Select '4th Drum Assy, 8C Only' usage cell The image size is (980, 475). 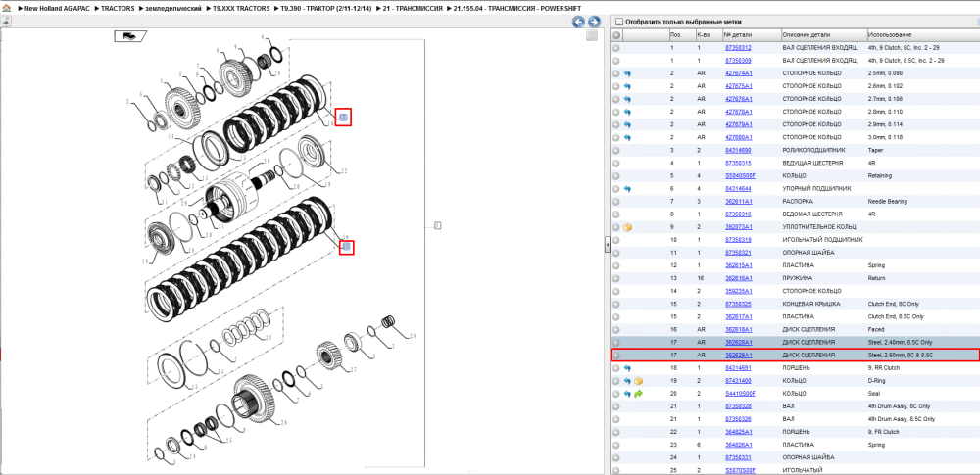898,406
